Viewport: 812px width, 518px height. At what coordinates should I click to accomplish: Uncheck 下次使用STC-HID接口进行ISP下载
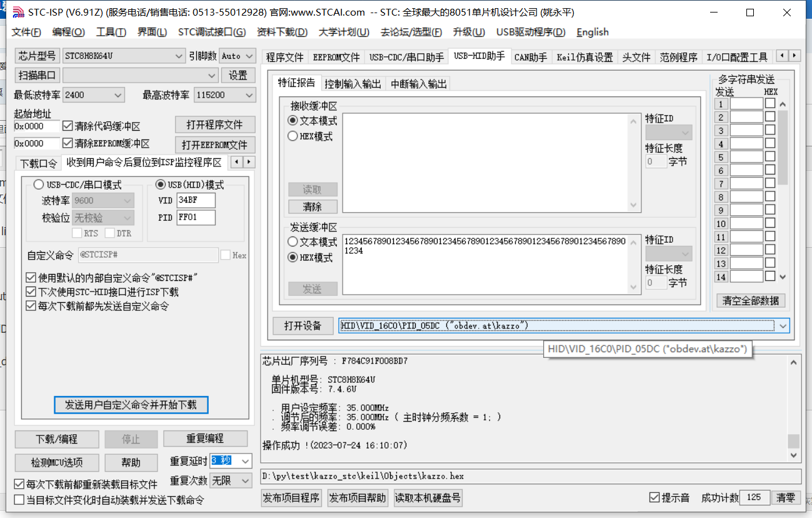[x=31, y=292]
